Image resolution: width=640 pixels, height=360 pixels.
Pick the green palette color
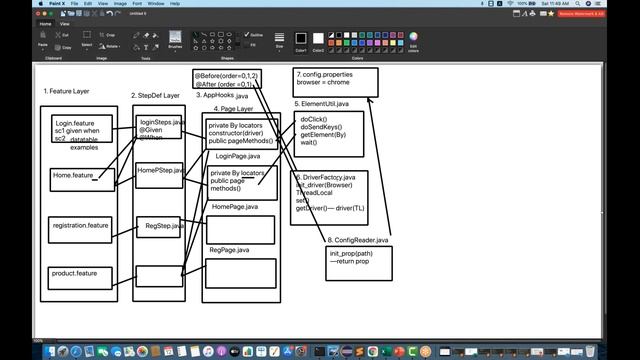[347, 42]
